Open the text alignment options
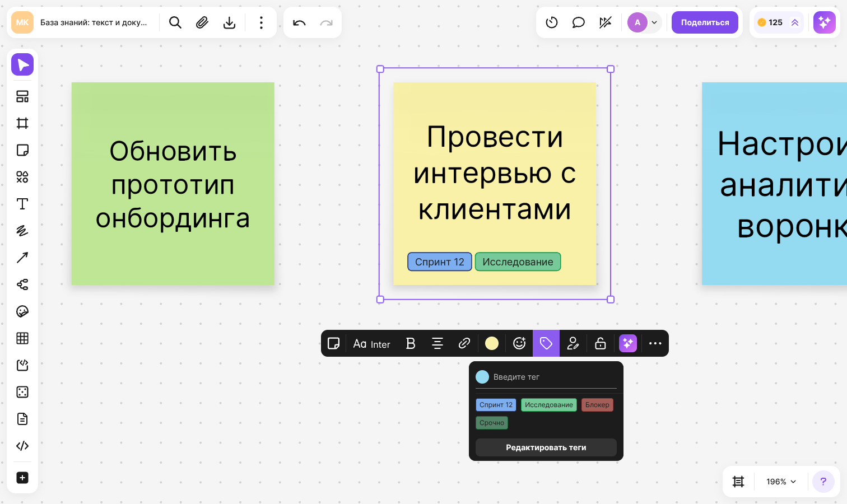The image size is (847, 504). [438, 343]
